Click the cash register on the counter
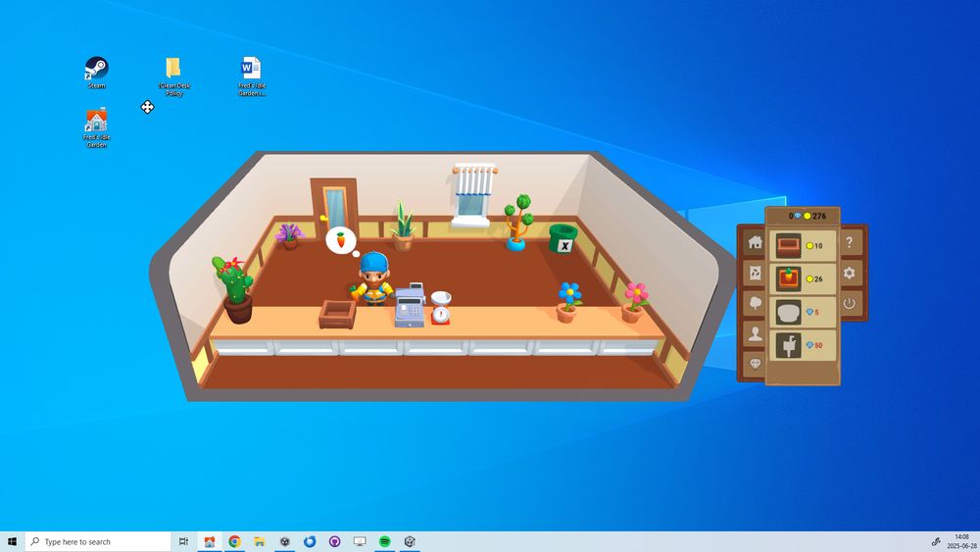 (410, 305)
